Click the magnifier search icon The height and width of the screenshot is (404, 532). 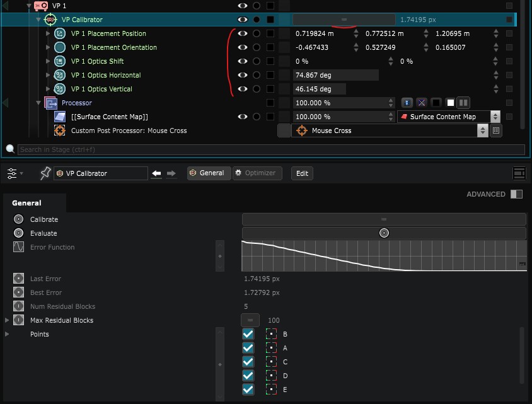coord(10,149)
